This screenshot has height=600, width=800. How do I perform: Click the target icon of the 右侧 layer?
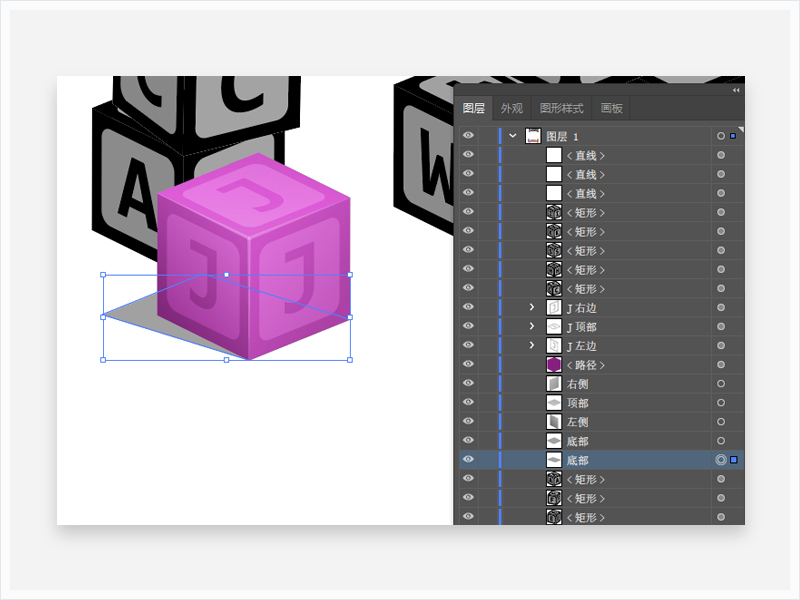pyautogui.click(x=720, y=384)
